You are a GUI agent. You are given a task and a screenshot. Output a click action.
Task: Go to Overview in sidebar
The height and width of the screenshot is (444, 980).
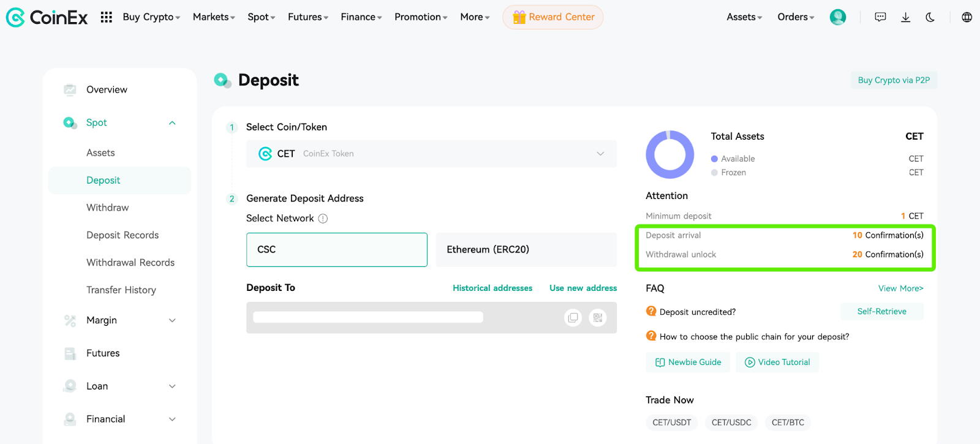pos(107,89)
